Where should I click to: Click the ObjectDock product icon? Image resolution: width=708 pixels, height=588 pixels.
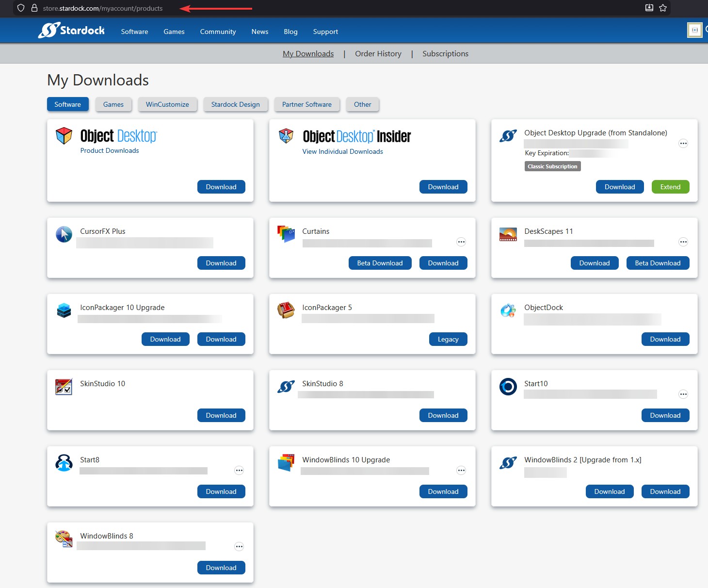(x=508, y=310)
